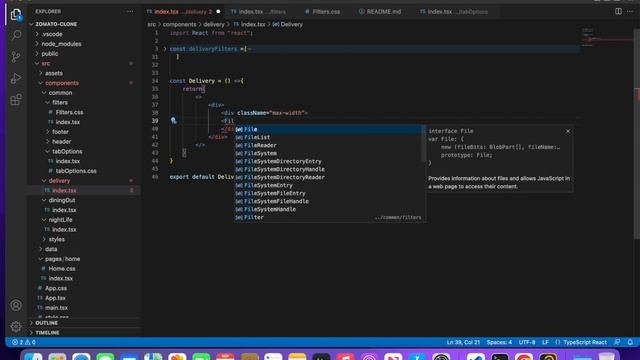Open Explorer views and more actions ellipsis
The height and width of the screenshot is (360, 640).
[130, 11]
